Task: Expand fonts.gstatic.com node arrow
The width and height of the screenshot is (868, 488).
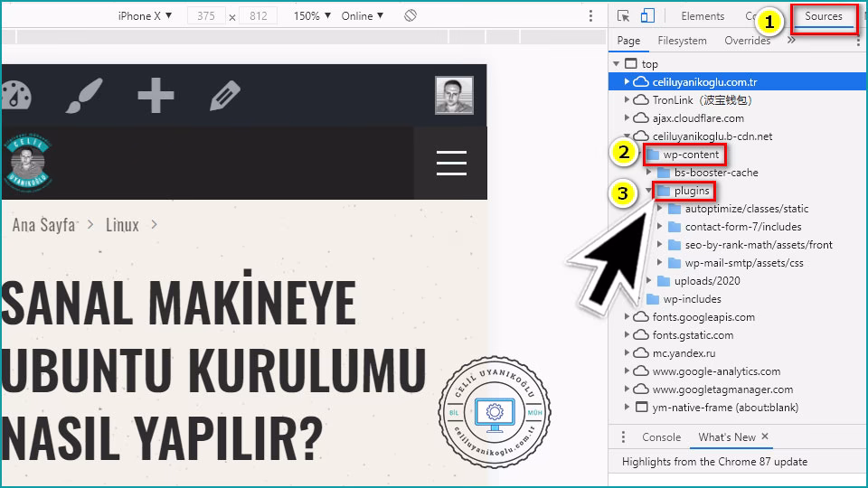Action: 627,334
